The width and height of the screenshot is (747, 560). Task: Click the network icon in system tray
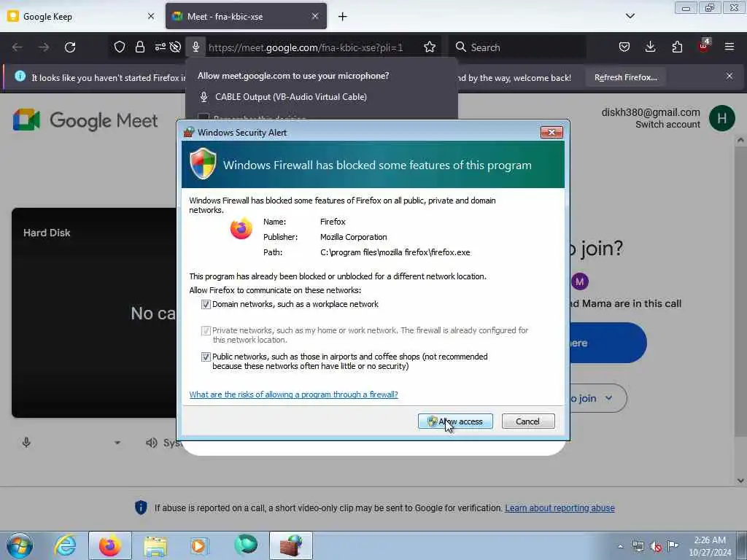point(638,546)
